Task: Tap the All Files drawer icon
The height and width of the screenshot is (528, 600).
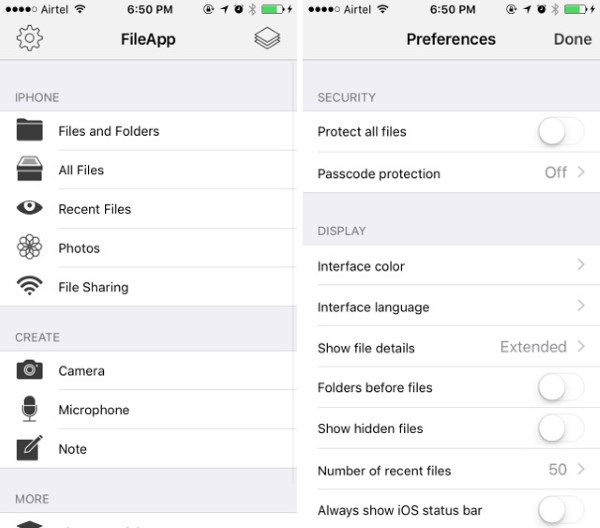Action: point(30,170)
